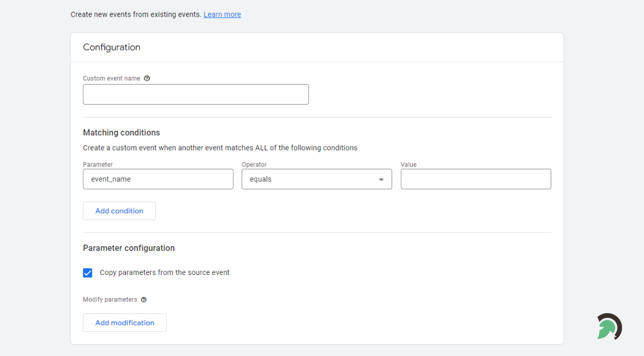
Task: Click the Parameter field containing event_name
Action: (x=158, y=179)
